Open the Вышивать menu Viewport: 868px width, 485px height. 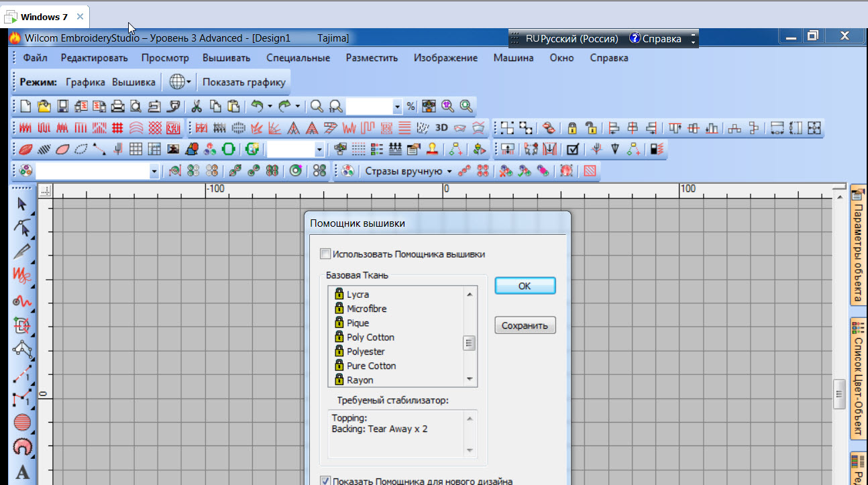tap(227, 58)
